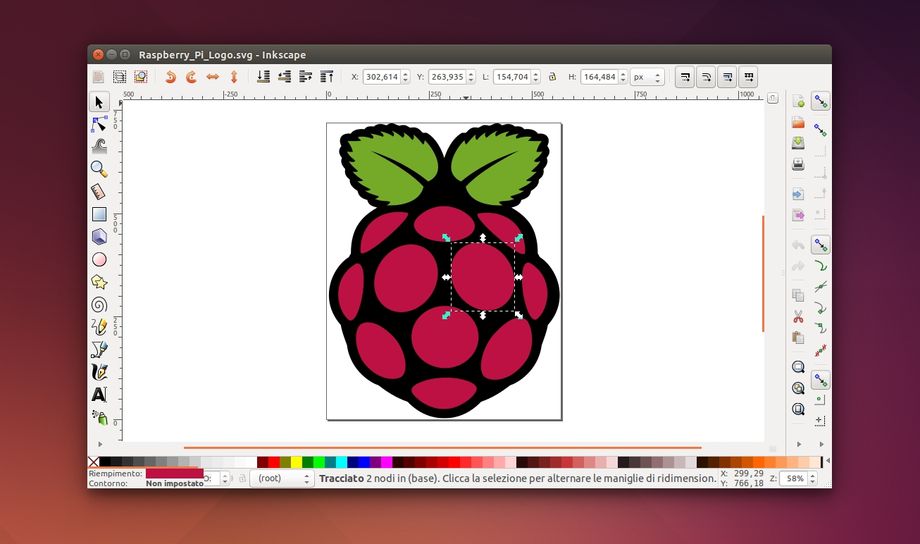Select the Node editing tool
This screenshot has height=544, width=920.
click(99, 124)
